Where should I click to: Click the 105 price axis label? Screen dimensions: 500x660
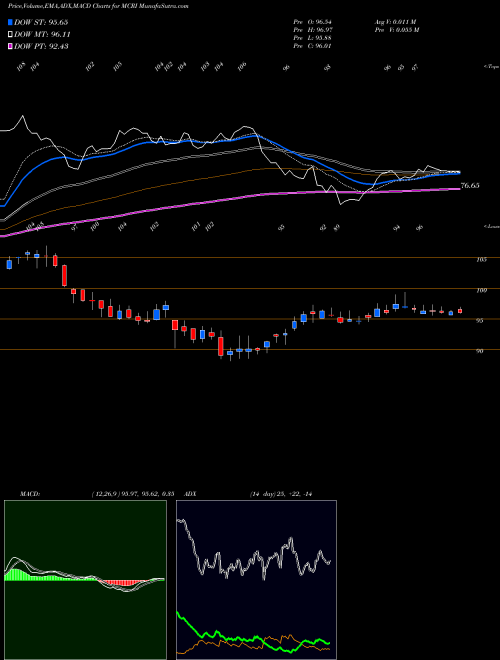click(x=481, y=260)
